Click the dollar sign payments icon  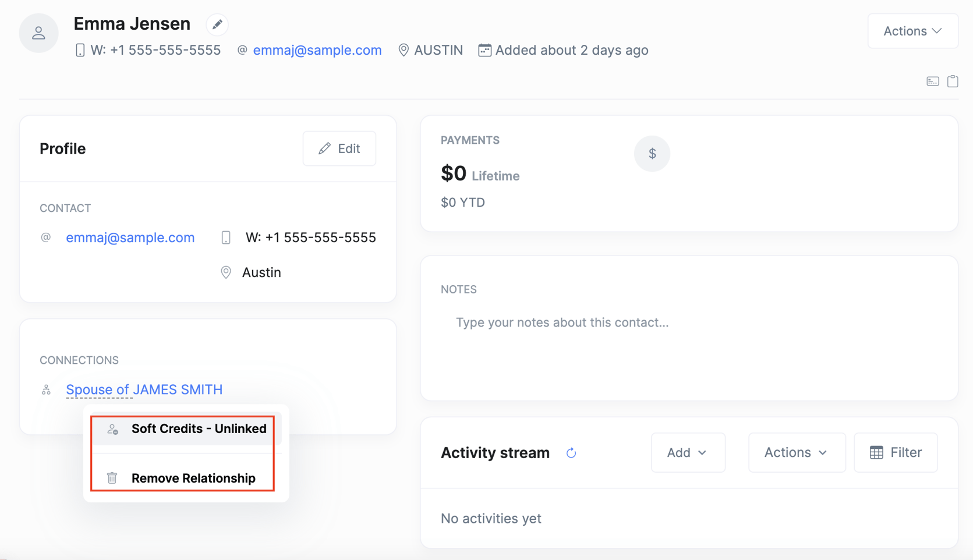652,154
